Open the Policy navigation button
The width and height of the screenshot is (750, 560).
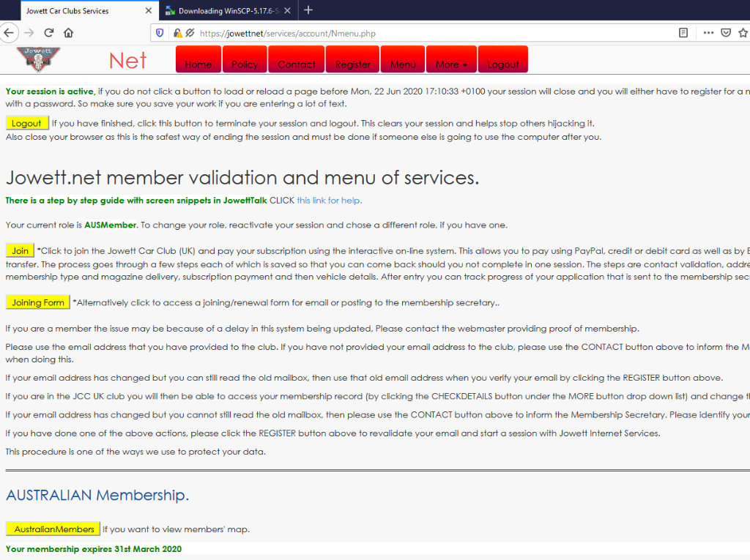point(245,60)
